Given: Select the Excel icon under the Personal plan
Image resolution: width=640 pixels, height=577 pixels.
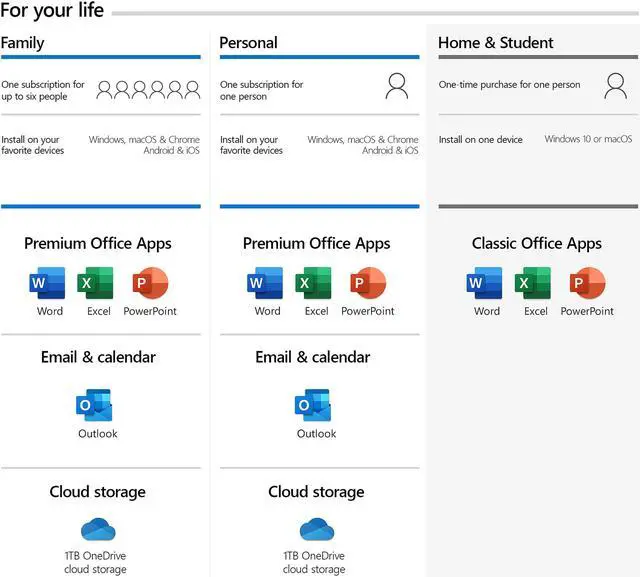Looking at the screenshot, I should (x=316, y=284).
